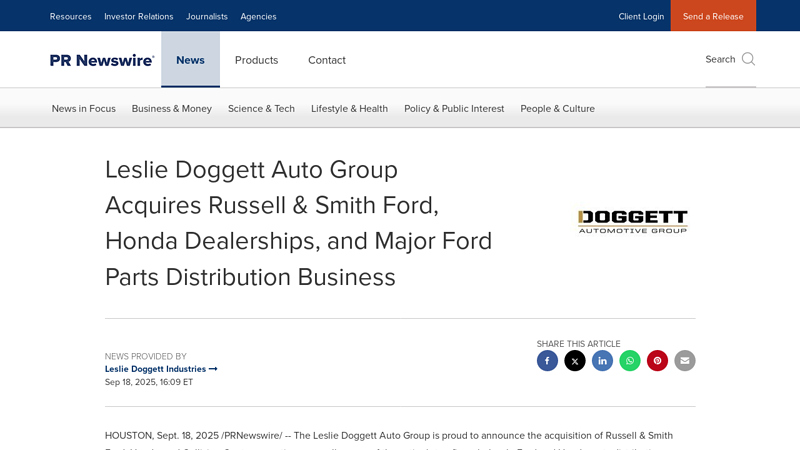
Task: Click the 'SHARE THIS ARTICLE' label
Action: [x=579, y=344]
